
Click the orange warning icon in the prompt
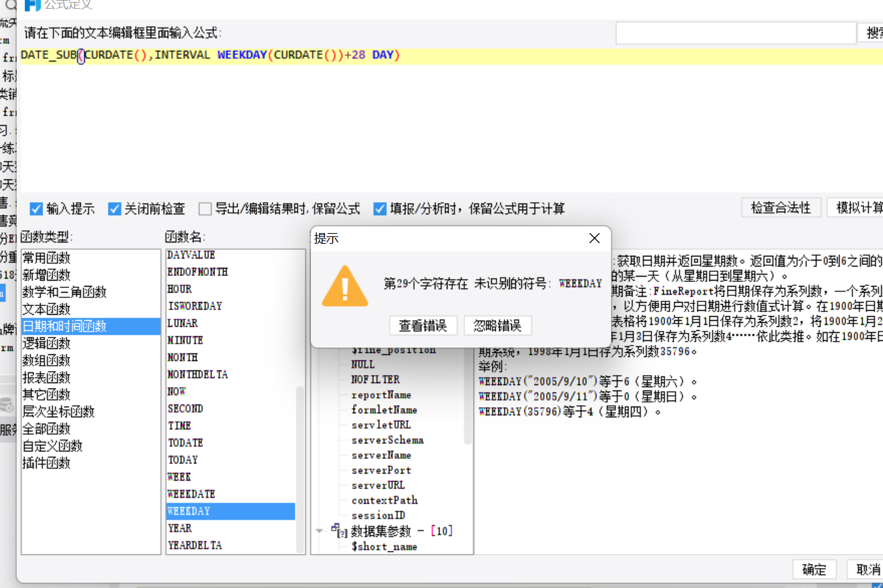pos(345,286)
